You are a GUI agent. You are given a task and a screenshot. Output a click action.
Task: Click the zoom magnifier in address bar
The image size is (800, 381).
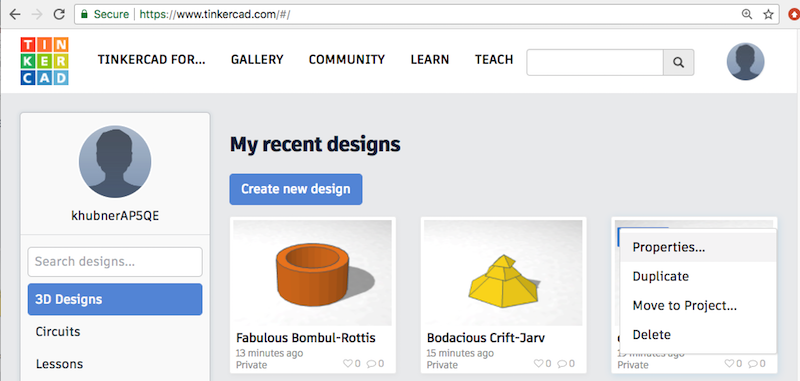pos(747,14)
